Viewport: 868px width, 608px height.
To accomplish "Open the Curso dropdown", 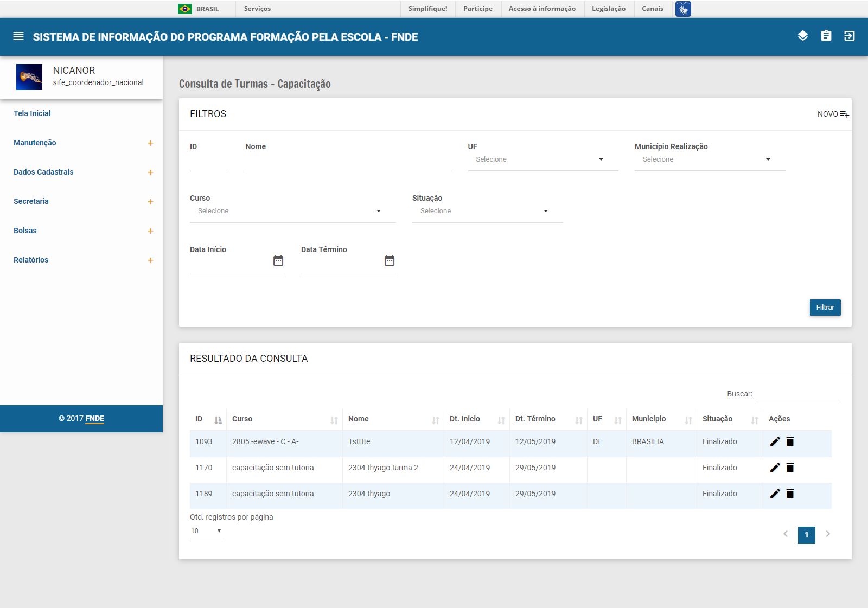I will (x=292, y=211).
